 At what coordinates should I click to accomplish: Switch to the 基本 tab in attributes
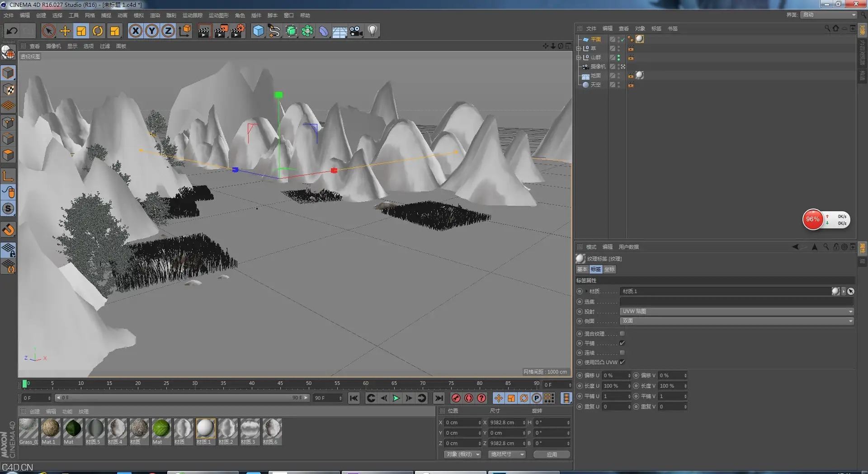582,270
